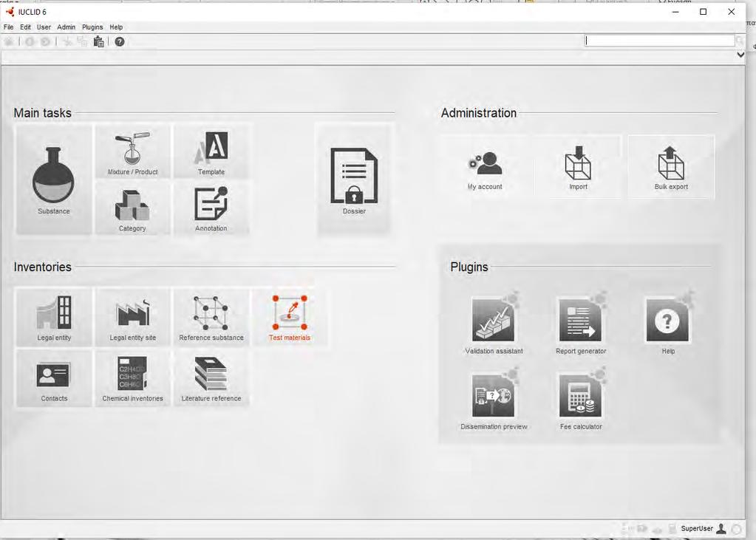
Task: Open the Plugins menu
Action: pos(92,27)
